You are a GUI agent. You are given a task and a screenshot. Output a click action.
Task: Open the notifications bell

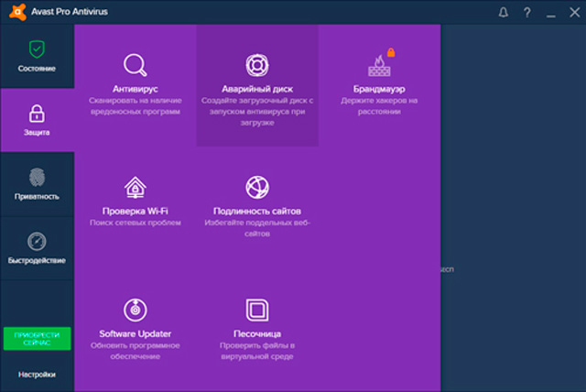pyautogui.click(x=504, y=13)
